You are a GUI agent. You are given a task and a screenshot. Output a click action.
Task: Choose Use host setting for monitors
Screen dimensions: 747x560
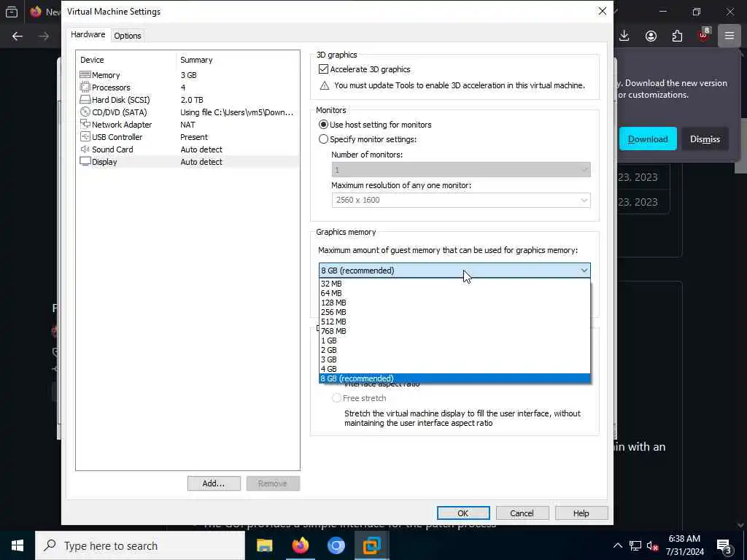pyautogui.click(x=323, y=125)
